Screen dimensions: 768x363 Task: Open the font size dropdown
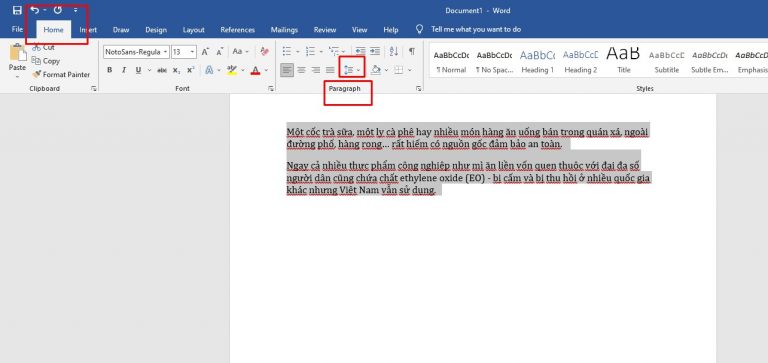(193, 51)
